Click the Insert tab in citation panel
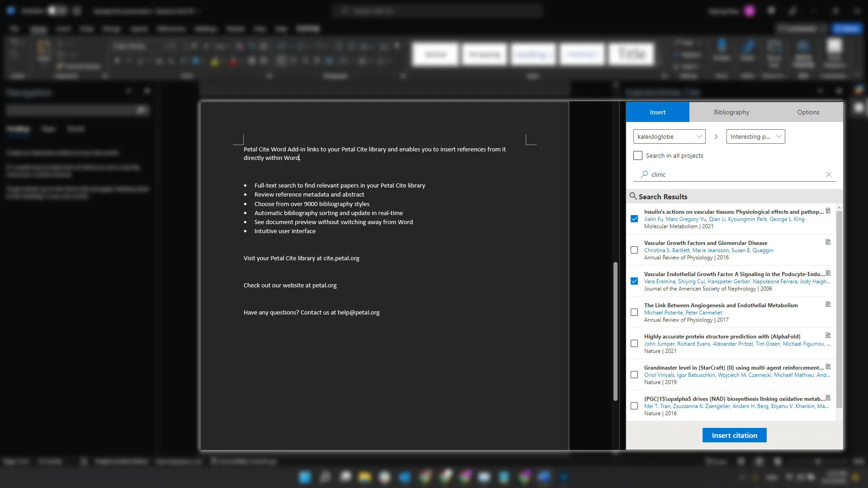Screen dimensions: 868x488 coord(658,112)
